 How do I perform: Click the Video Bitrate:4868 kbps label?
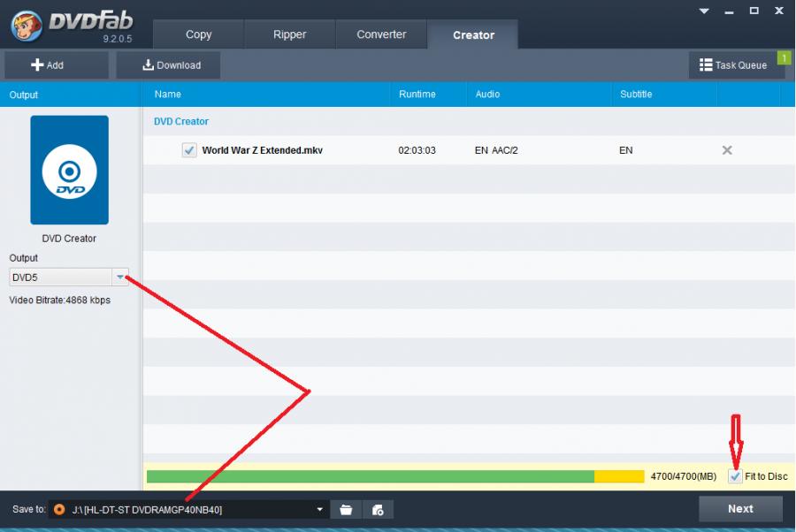click(x=60, y=300)
